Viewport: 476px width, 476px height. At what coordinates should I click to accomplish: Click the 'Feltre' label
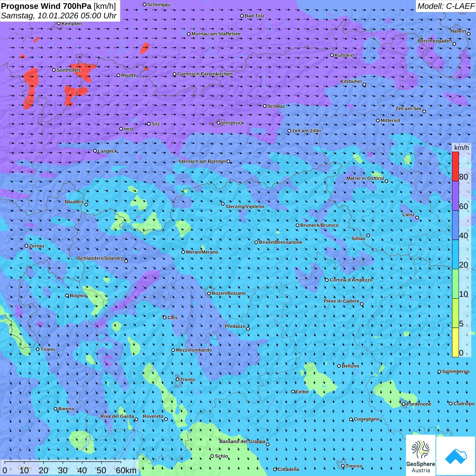click(x=302, y=392)
